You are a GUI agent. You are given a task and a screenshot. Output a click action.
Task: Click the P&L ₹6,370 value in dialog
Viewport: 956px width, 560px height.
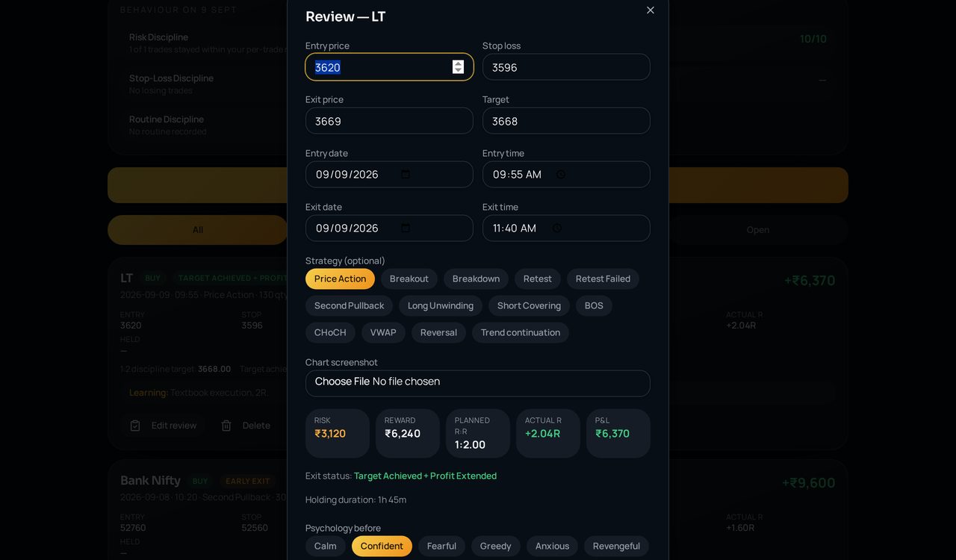point(612,434)
